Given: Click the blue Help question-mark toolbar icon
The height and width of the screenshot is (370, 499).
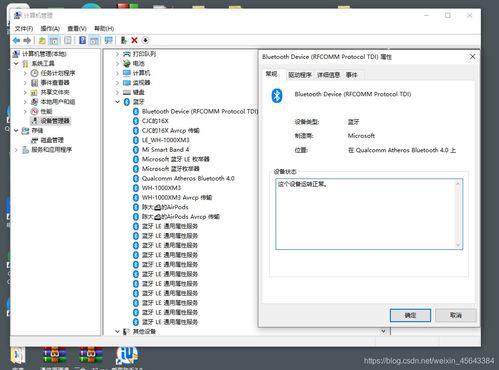Looking at the screenshot, I should click(82, 40).
